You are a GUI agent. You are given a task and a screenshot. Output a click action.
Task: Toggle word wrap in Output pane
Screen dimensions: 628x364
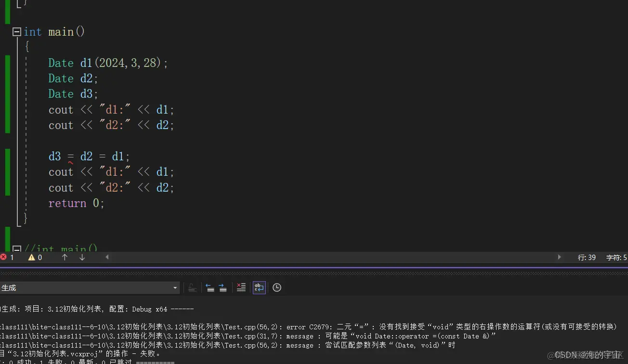click(259, 288)
